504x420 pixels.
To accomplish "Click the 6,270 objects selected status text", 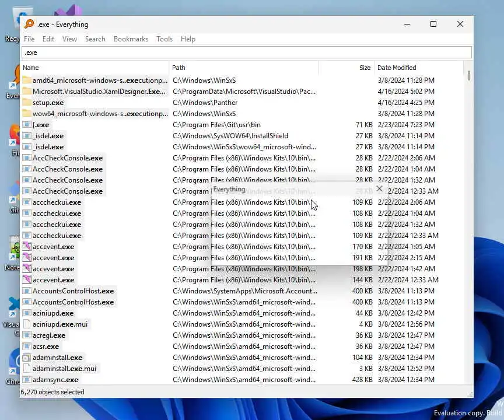I will pos(52,392).
